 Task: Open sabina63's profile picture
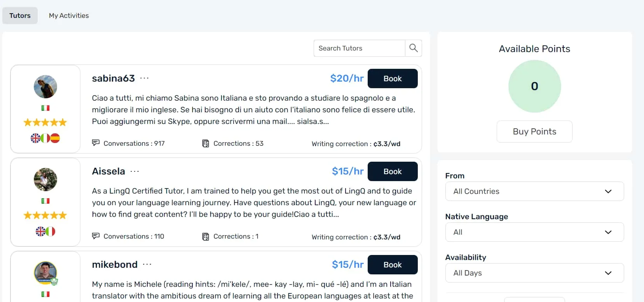(45, 87)
